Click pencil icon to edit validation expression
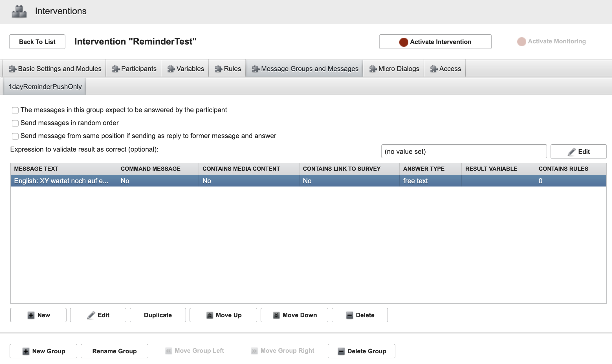This screenshot has width=612, height=364. point(572,152)
